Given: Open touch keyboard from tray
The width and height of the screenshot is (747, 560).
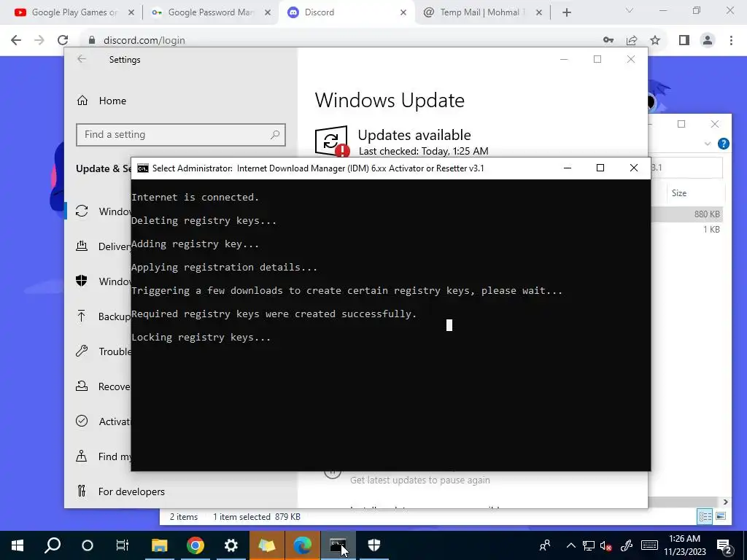Looking at the screenshot, I should point(649,545).
